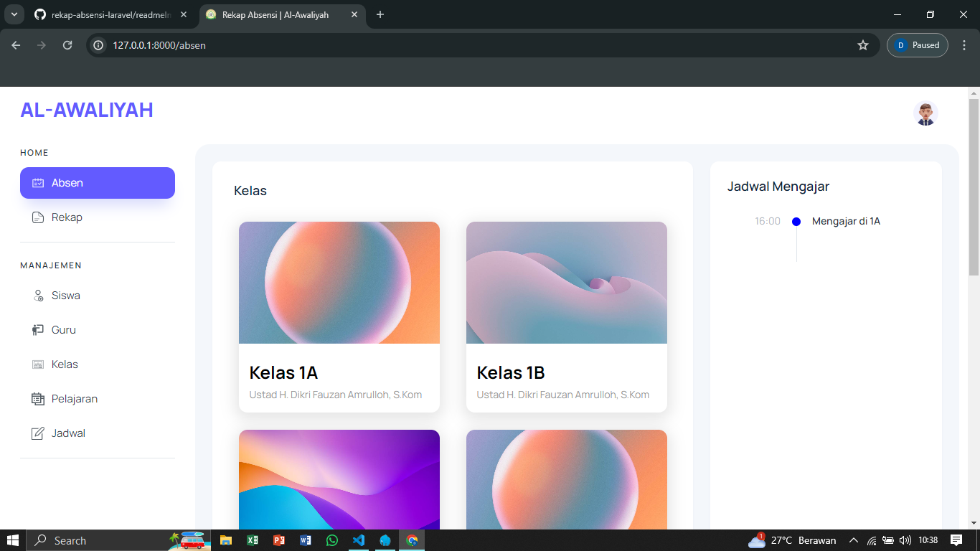Show hidden system tray icons

pos(853,540)
